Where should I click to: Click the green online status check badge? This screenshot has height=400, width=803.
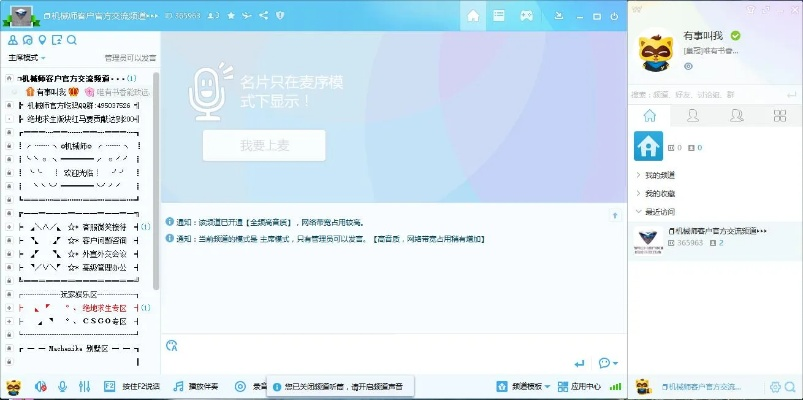[x=735, y=35]
